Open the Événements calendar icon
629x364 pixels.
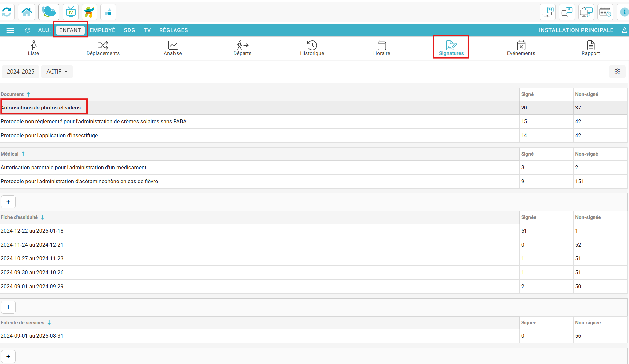pyautogui.click(x=521, y=45)
